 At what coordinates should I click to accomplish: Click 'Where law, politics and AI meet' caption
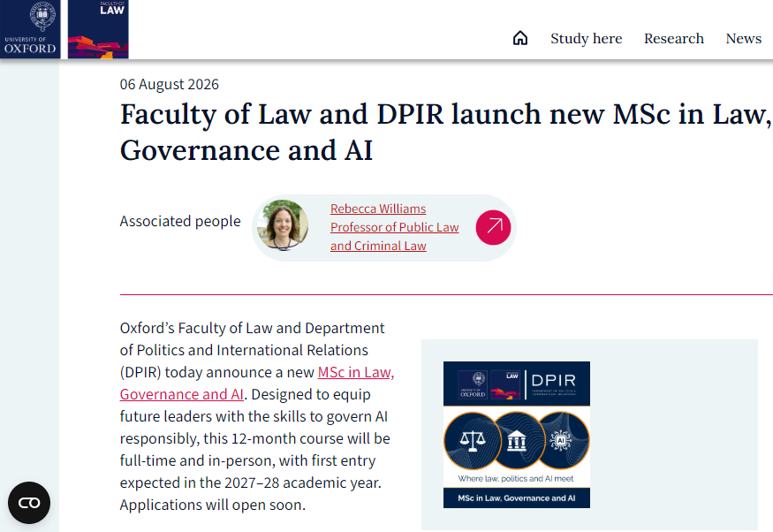coord(516,478)
